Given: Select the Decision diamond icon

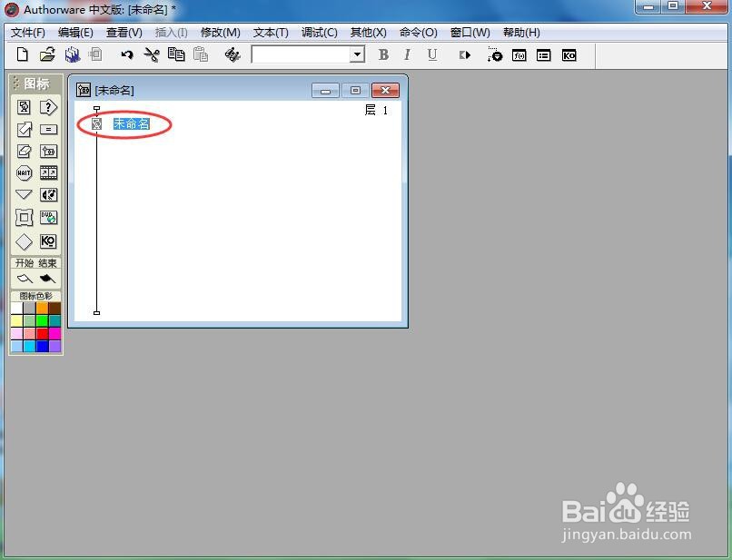Looking at the screenshot, I should [x=24, y=241].
